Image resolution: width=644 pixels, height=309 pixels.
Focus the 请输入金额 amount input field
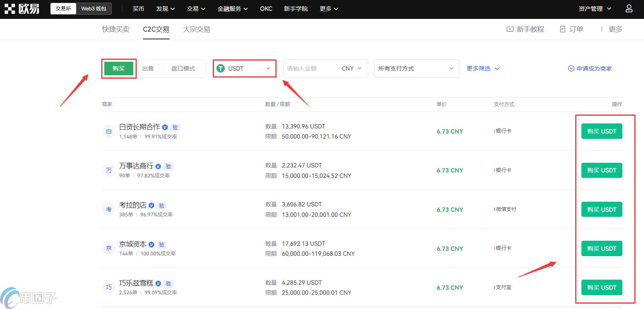tap(311, 69)
